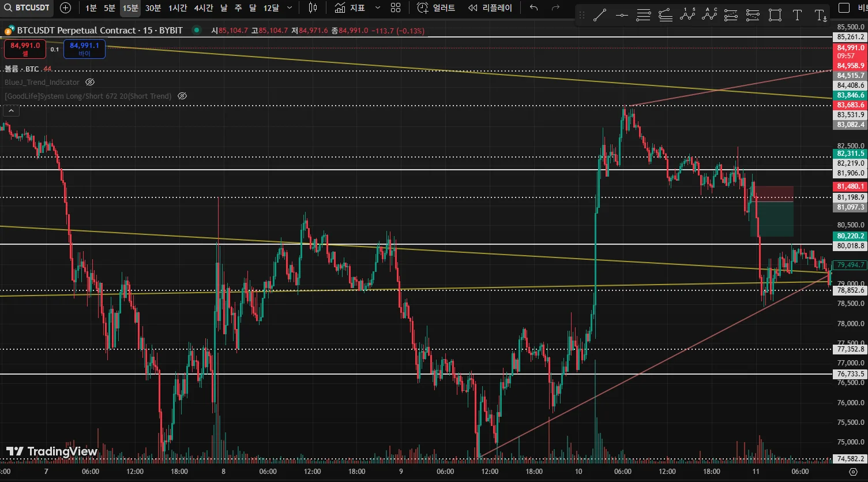The image size is (868, 482).
Task: Open the indicators favorites dropdown arrow
Action: (378, 8)
